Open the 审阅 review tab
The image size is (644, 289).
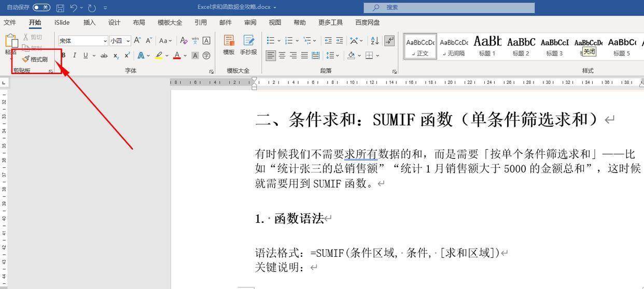[250, 22]
